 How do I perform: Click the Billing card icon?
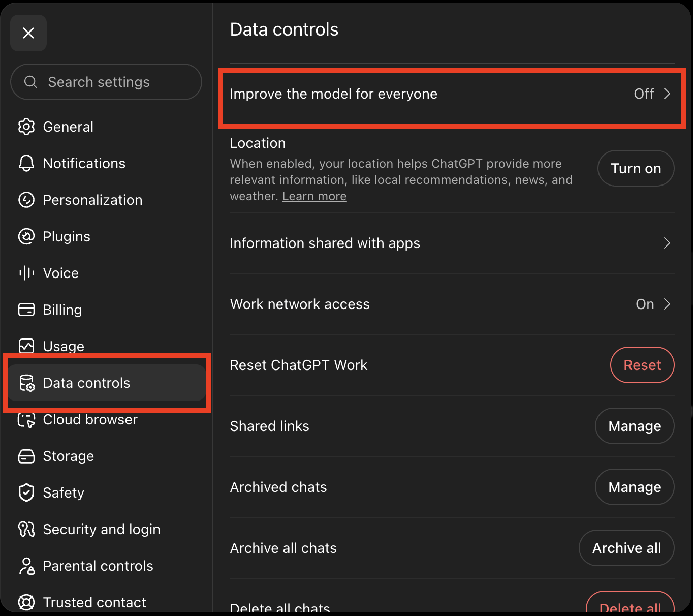coord(26,310)
